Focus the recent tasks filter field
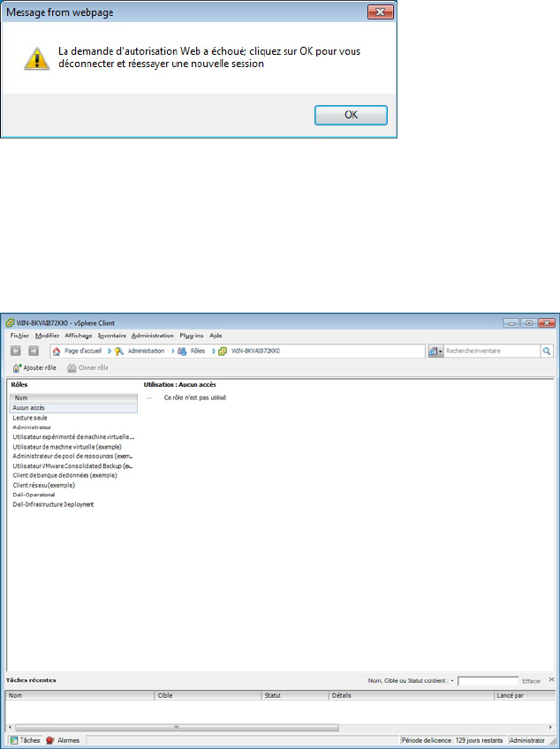560x749 pixels. coord(488,681)
